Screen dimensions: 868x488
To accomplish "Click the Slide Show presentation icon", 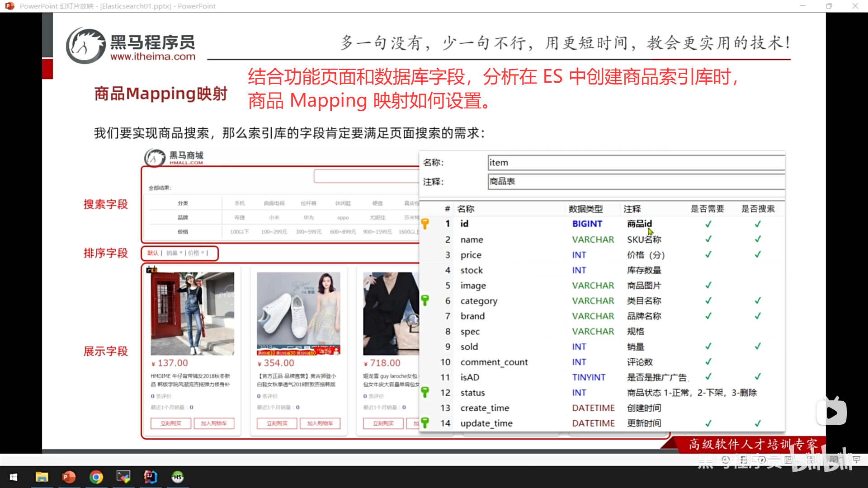I will [857, 460].
